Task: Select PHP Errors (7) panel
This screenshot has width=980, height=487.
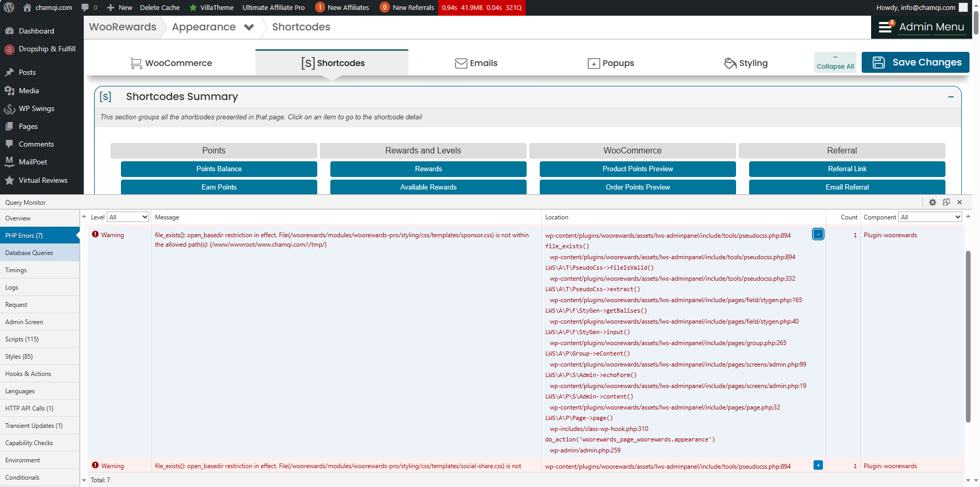Action: 40,236
